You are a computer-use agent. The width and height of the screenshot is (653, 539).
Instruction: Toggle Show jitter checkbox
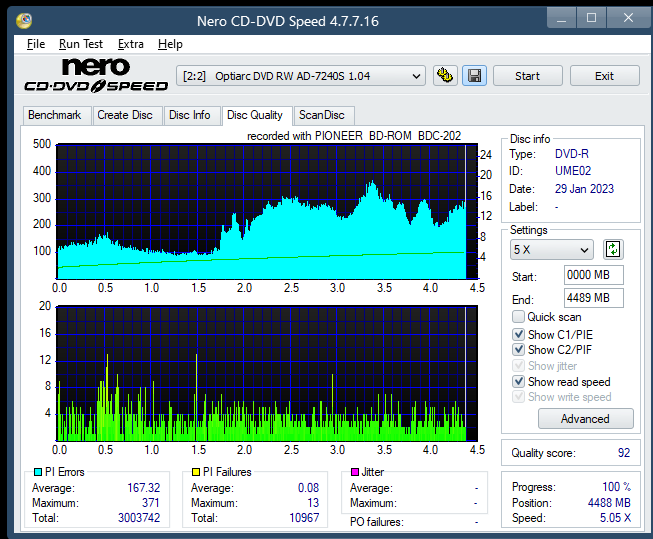point(518,366)
